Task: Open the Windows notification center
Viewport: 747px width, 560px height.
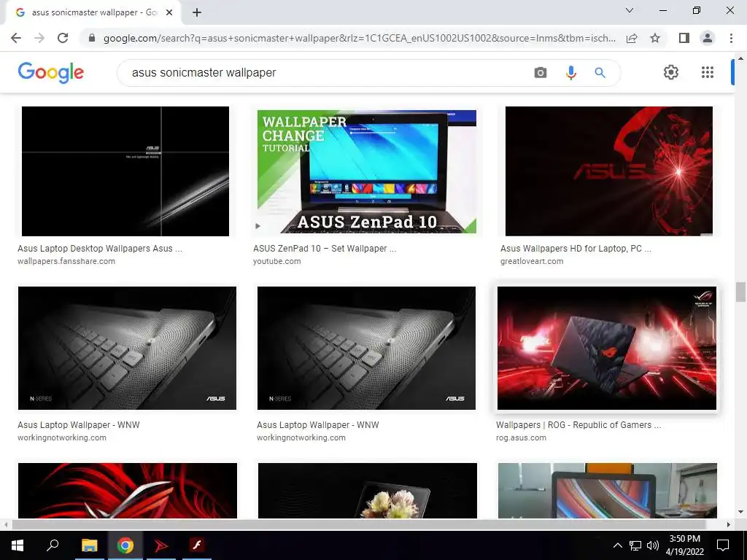Action: (723, 545)
